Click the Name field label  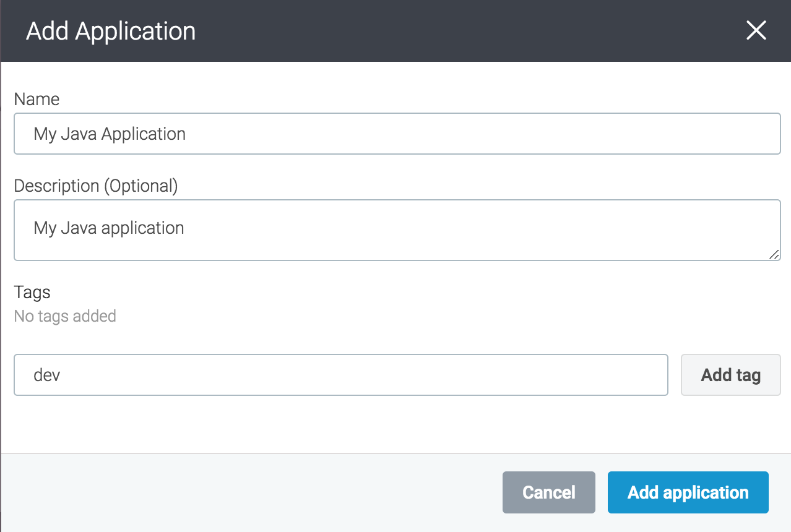(x=37, y=99)
